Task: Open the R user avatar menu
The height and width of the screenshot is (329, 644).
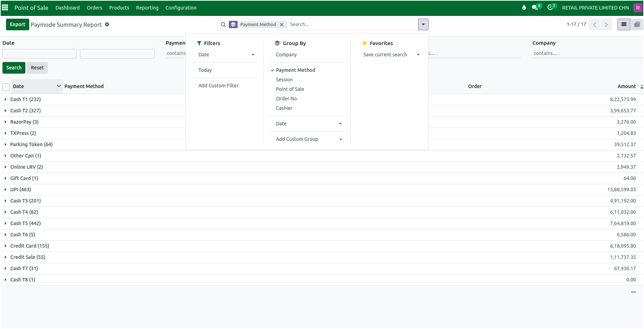Action: tap(638, 7)
